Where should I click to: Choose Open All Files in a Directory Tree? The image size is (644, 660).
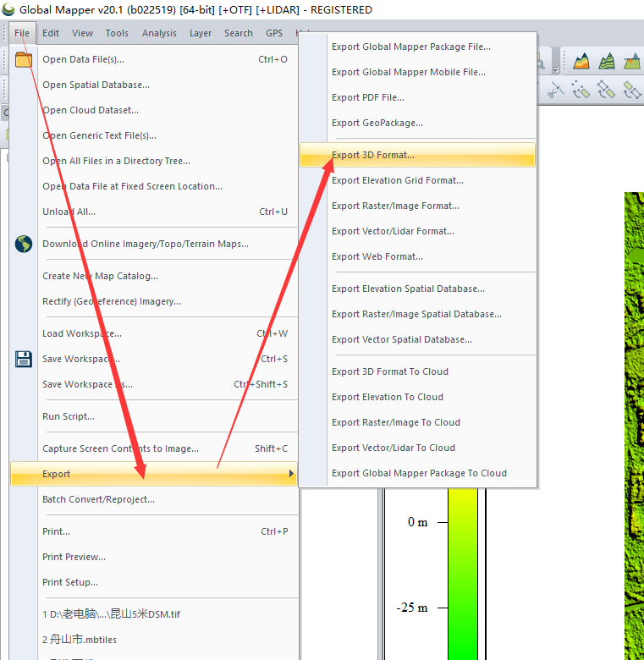click(x=154, y=161)
